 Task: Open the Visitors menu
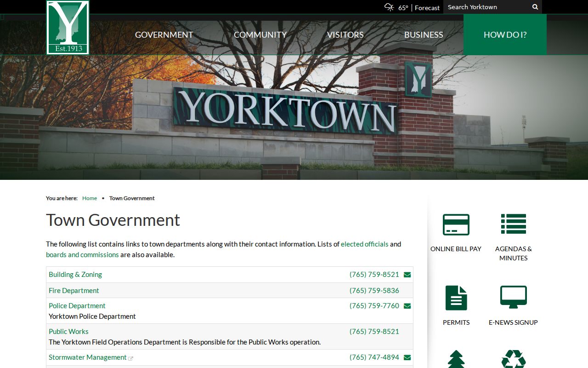[x=345, y=34]
